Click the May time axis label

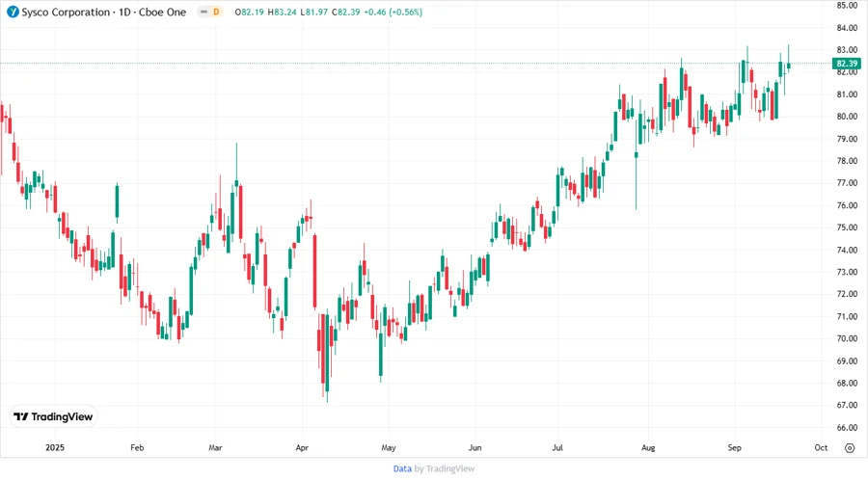tap(389, 448)
